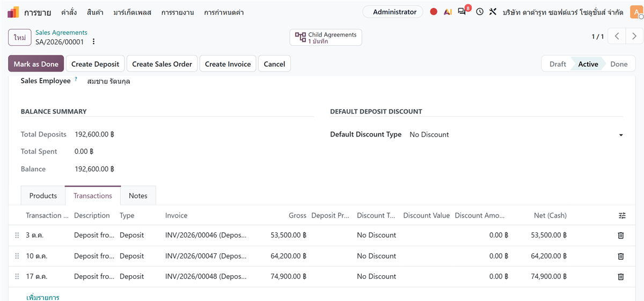Switch to the Notes tab
Viewport: 644px width, 301px height.
[138, 196]
